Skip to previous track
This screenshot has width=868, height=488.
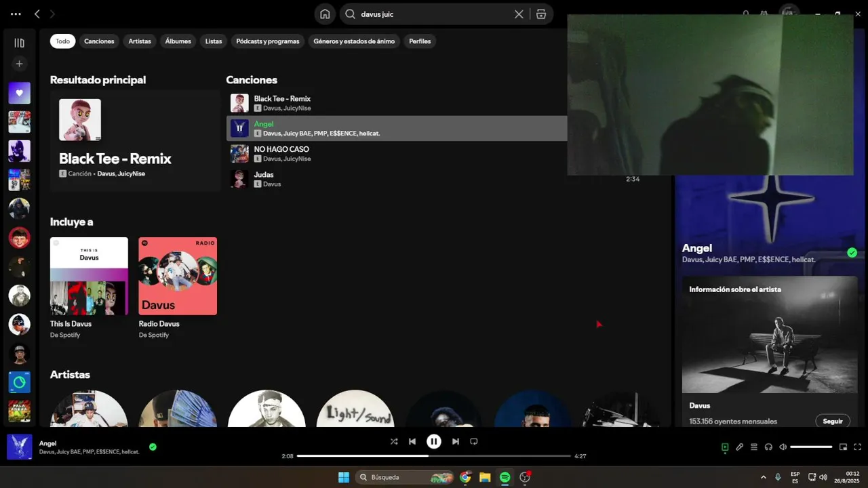412,441
